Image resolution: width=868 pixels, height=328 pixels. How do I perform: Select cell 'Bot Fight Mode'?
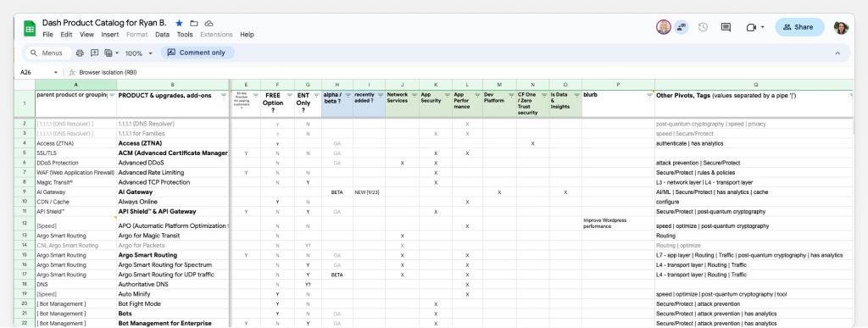(x=173, y=303)
